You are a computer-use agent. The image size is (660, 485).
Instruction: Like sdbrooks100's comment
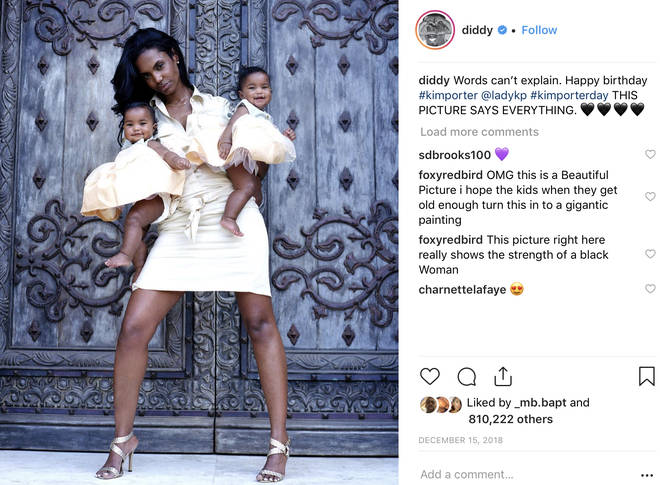point(650,154)
